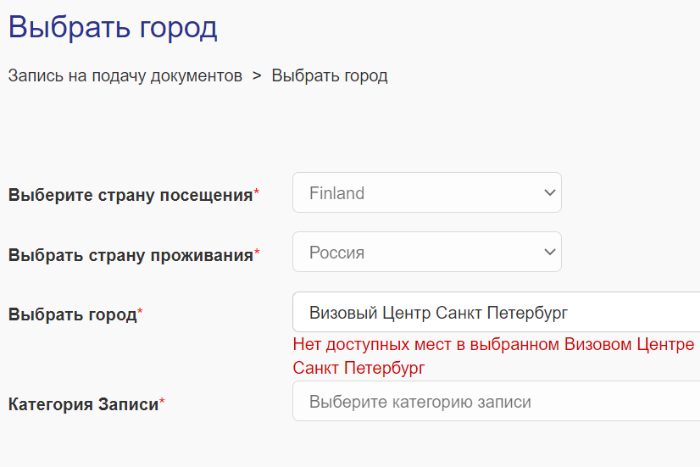Click the red Санкт Петербург error line

359,368
